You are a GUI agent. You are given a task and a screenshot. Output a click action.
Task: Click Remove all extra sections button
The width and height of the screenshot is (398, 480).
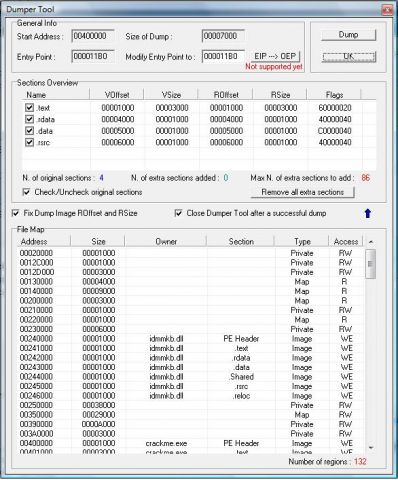pos(302,192)
